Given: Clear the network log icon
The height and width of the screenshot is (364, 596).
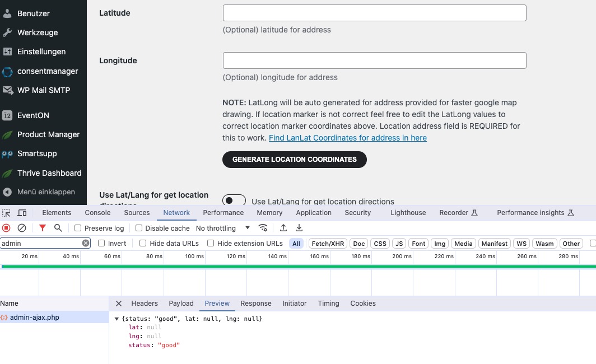Looking at the screenshot, I should click(22, 228).
